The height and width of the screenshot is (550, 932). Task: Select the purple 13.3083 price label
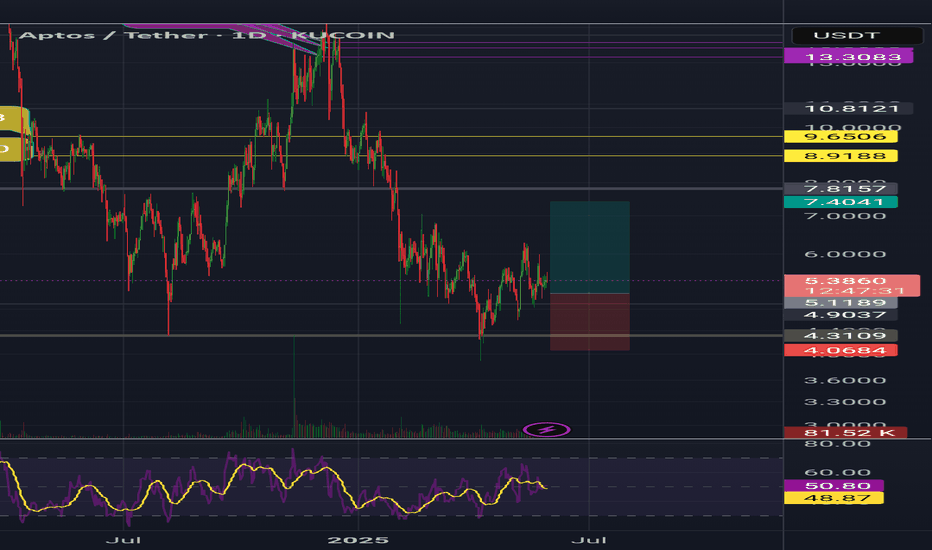click(x=849, y=57)
